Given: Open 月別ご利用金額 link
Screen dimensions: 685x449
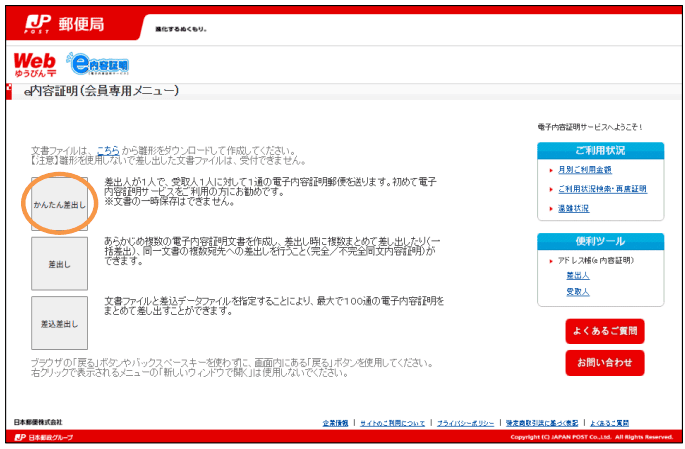Looking at the screenshot, I should click(x=585, y=169).
